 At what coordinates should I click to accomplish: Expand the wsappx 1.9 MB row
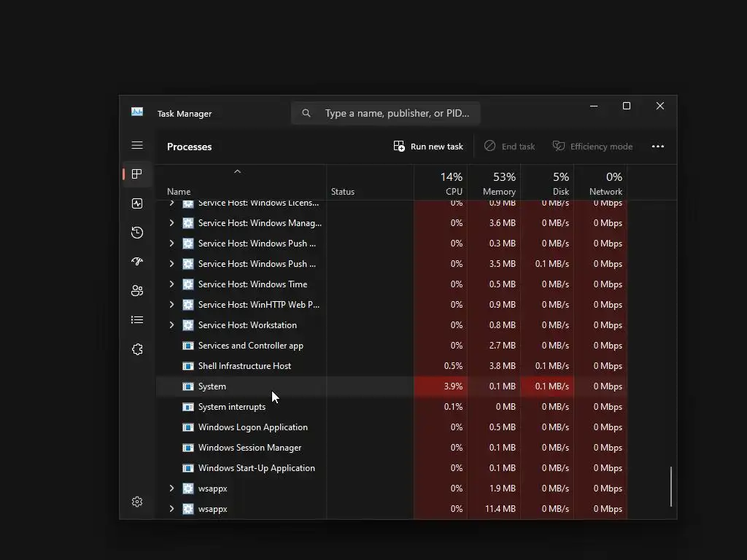171,489
